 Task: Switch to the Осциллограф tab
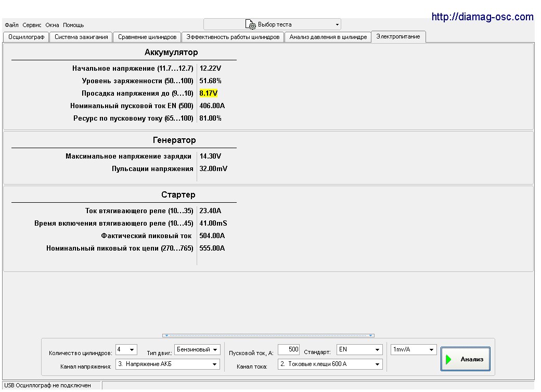(26, 37)
